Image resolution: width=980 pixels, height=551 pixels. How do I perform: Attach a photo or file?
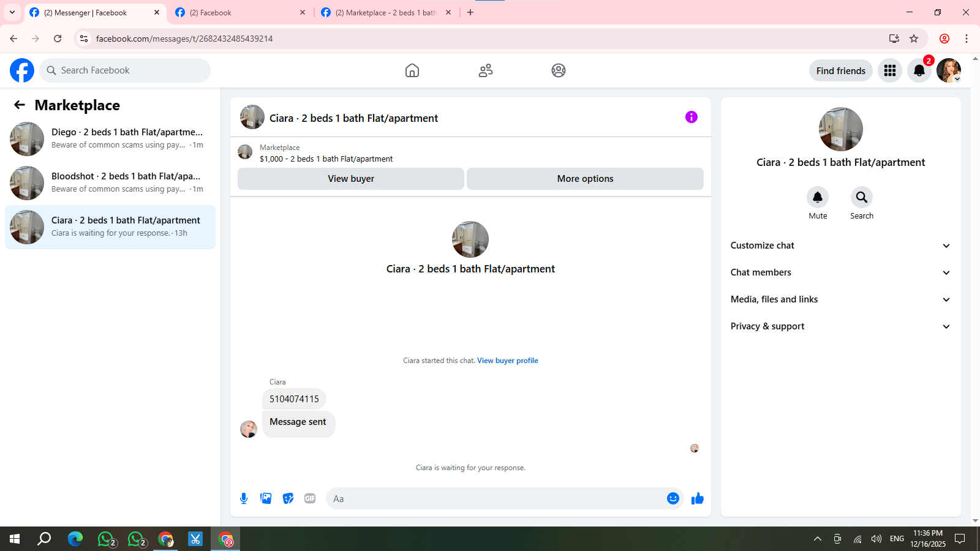point(266,498)
